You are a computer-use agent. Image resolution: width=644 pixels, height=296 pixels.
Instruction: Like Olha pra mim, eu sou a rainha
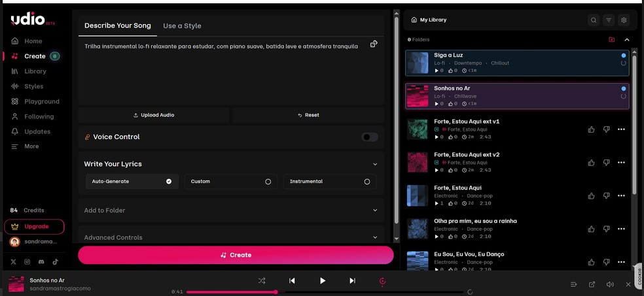pos(591,229)
